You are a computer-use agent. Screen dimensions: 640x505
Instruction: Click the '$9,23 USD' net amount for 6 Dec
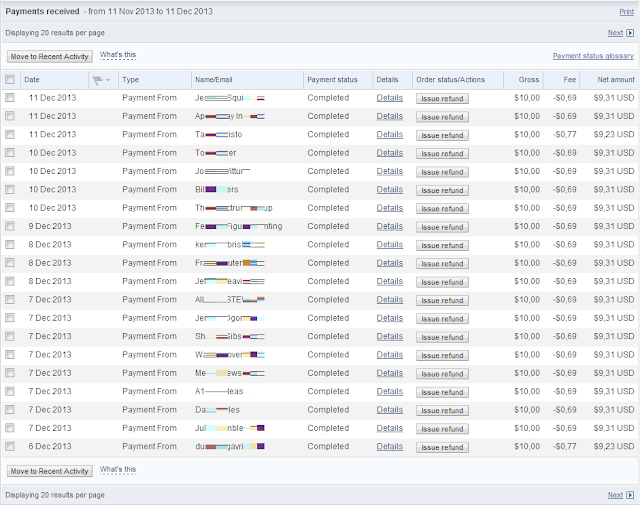click(x=614, y=446)
